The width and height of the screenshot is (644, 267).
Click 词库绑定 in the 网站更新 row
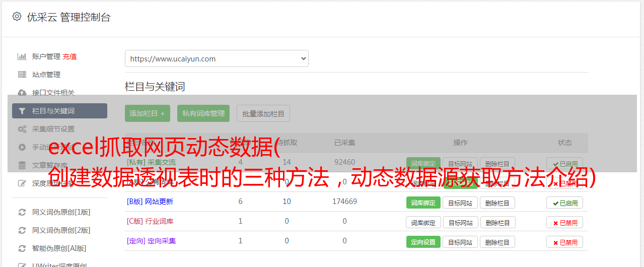pos(423,203)
